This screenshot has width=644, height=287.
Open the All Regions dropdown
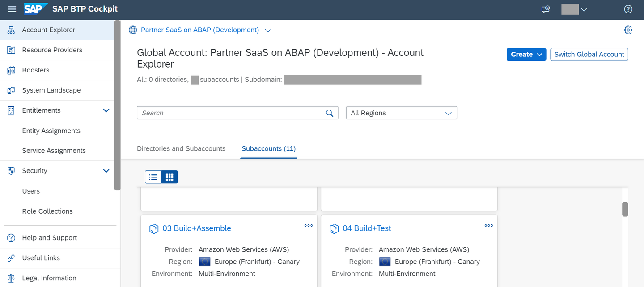pos(402,113)
